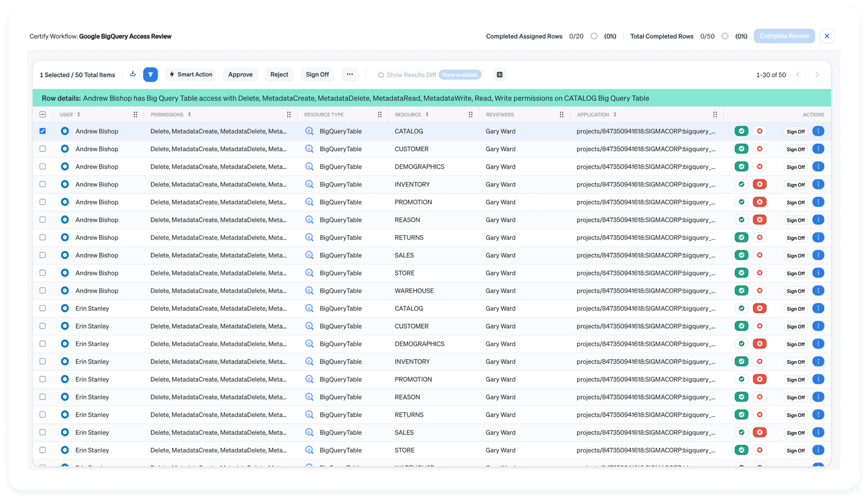Click the Reject button in toolbar
This screenshot has width=868, height=501.
pyautogui.click(x=279, y=74)
